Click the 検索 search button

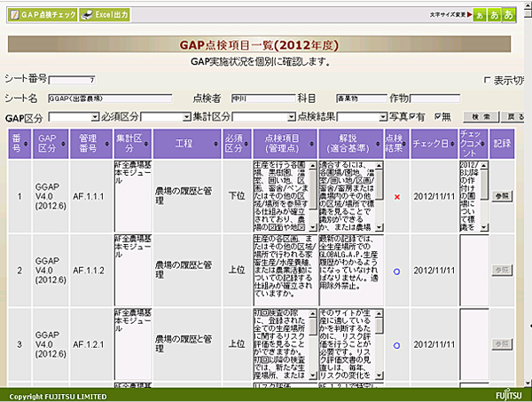(x=481, y=117)
